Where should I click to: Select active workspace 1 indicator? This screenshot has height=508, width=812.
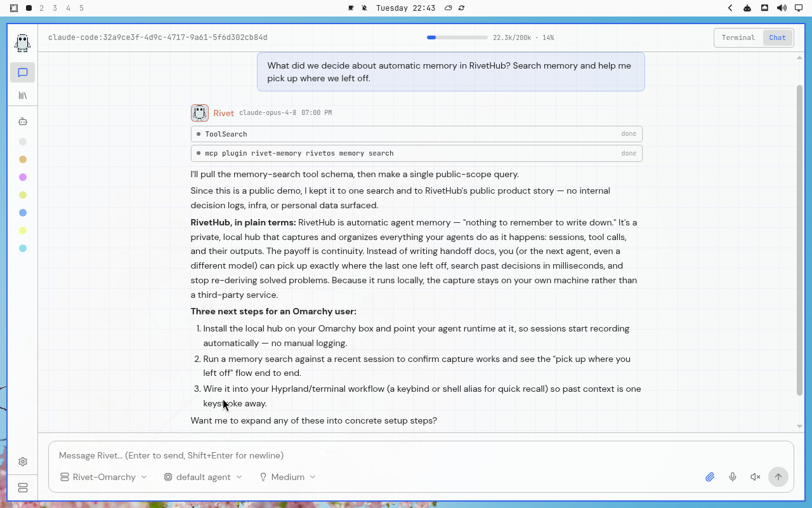click(29, 8)
